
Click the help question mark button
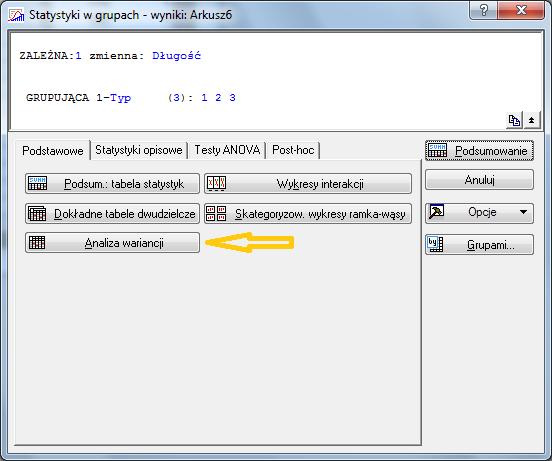(484, 10)
